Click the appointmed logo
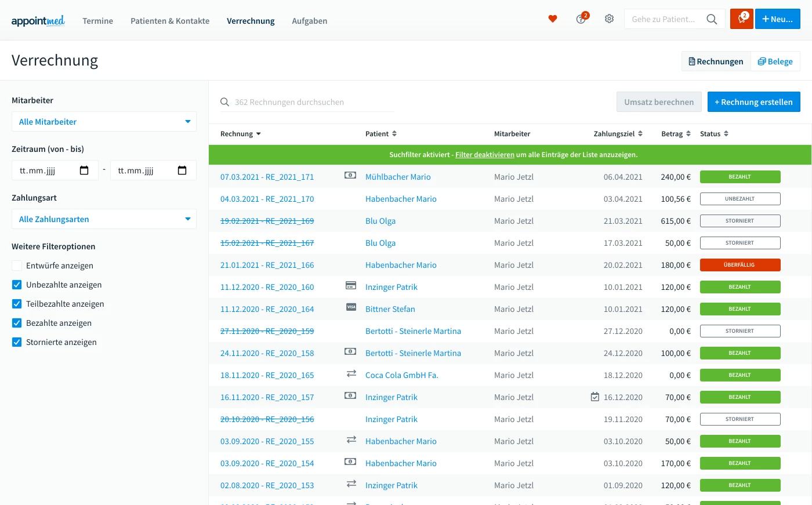812x505 pixels. click(x=38, y=21)
